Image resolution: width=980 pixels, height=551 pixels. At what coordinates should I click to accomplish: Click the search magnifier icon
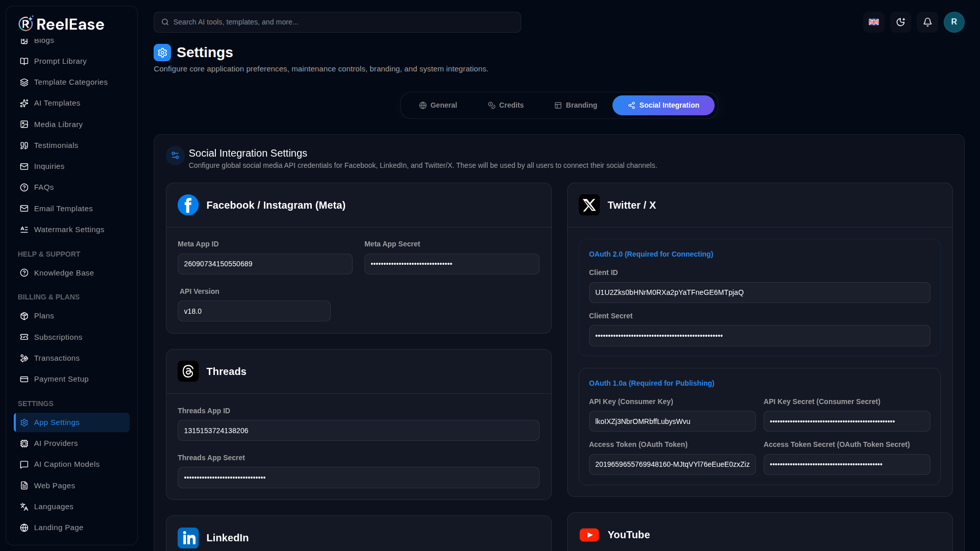point(165,22)
